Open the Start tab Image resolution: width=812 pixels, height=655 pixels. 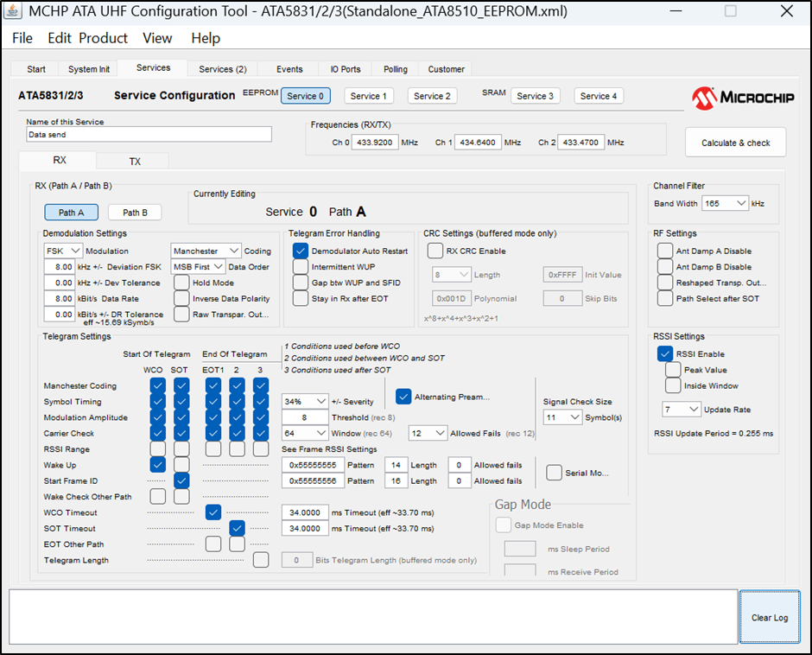click(x=35, y=69)
